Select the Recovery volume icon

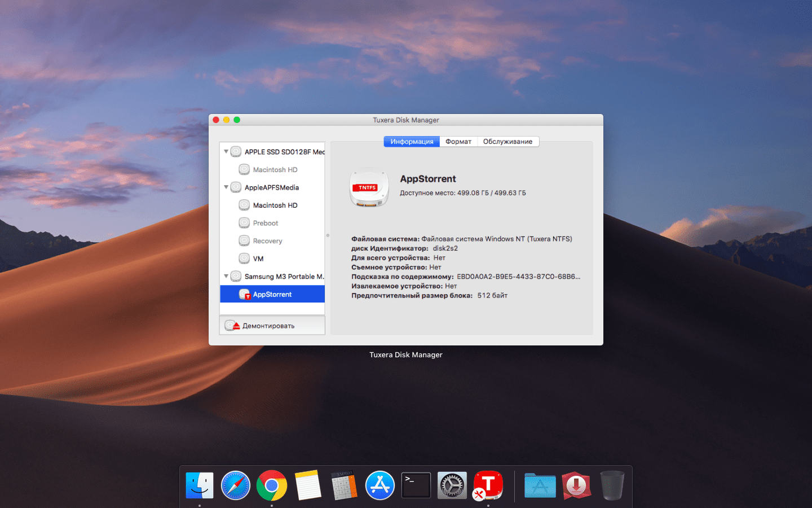pyautogui.click(x=244, y=240)
